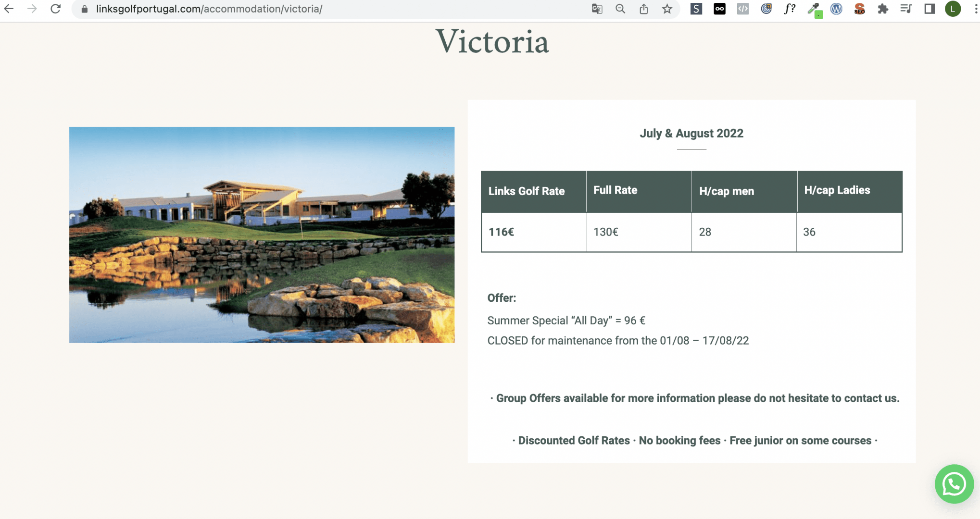This screenshot has width=980, height=519.
Task: Open the zoom magnifier control
Action: (x=620, y=9)
